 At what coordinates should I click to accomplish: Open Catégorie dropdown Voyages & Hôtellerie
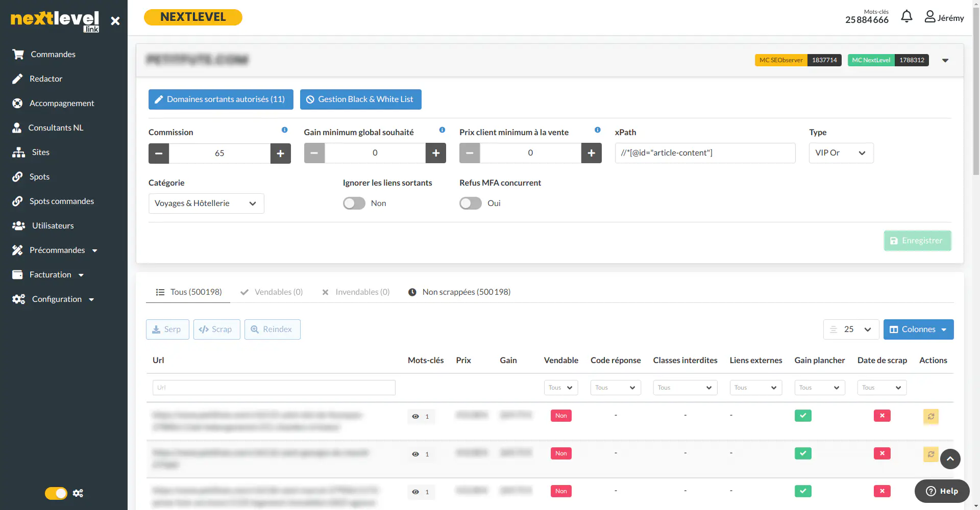point(206,203)
